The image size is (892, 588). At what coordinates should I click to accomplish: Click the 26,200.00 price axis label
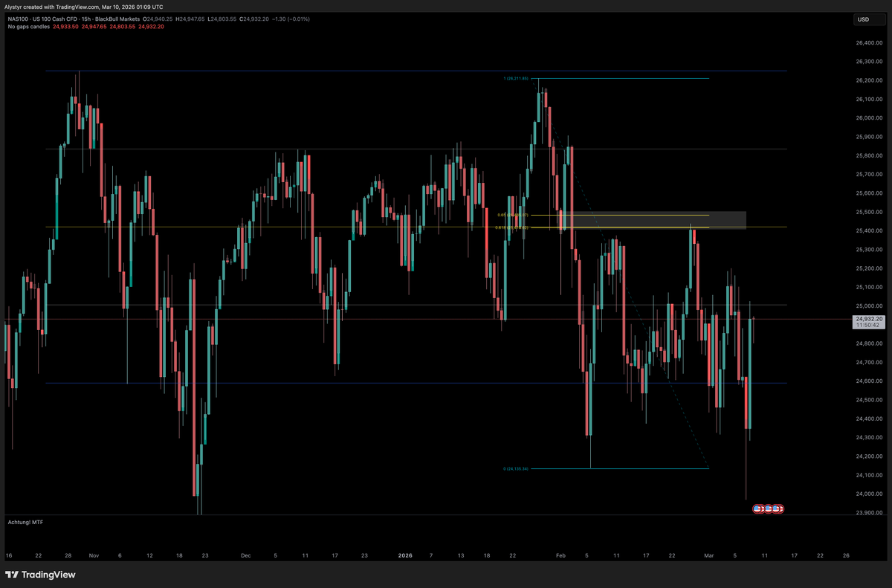869,80
